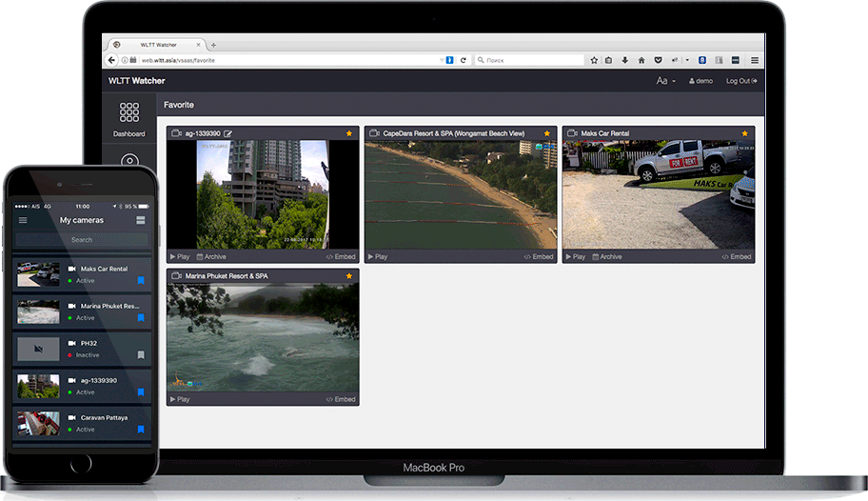The height and width of the screenshot is (501, 868).
Task: Open the Dashboard grid icon in sidebar
Action: click(129, 113)
